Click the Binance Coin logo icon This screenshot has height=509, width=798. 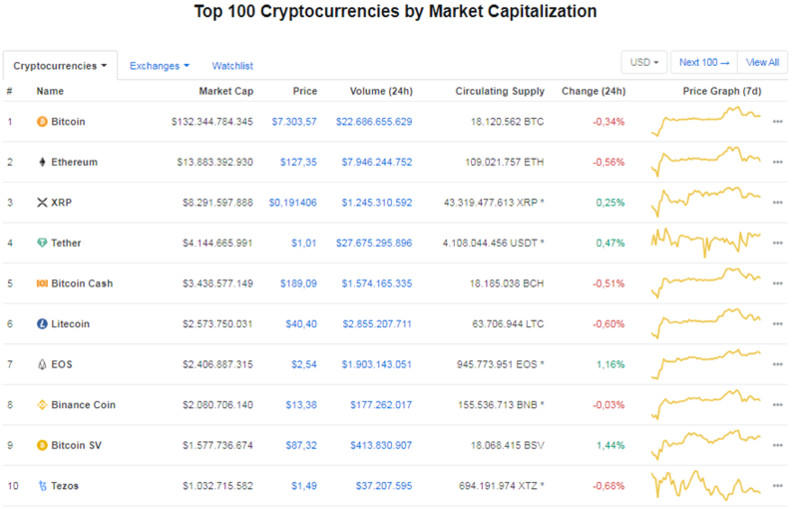click(x=42, y=405)
